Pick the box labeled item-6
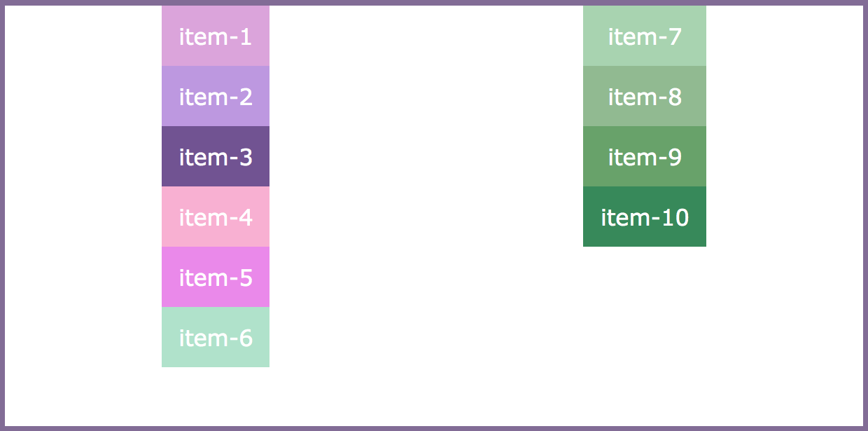Viewport: 868px width, 431px height. (216, 337)
